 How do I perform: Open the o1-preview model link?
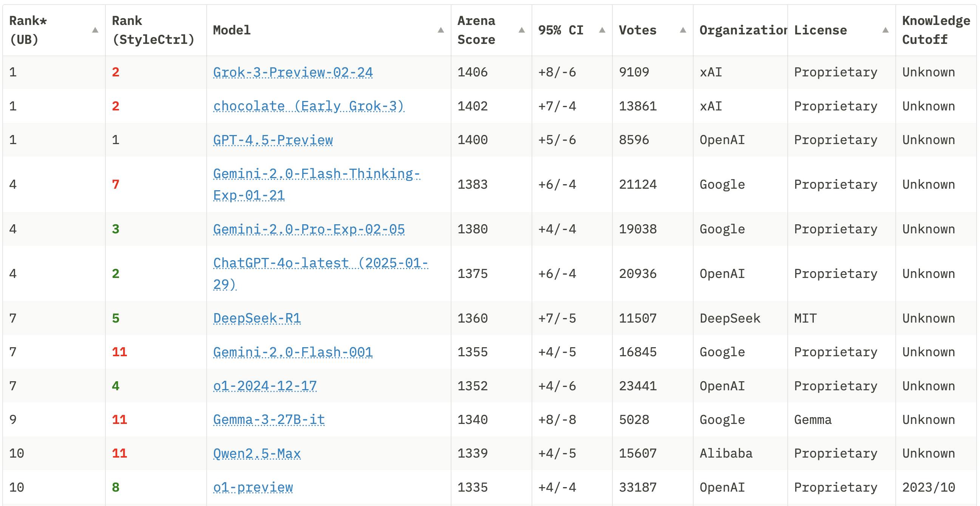[x=253, y=487]
